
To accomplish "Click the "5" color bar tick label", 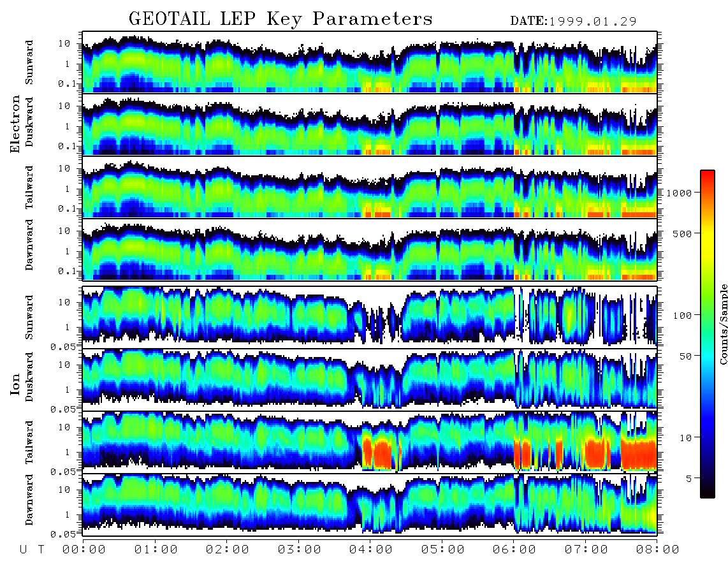I will coord(689,478).
